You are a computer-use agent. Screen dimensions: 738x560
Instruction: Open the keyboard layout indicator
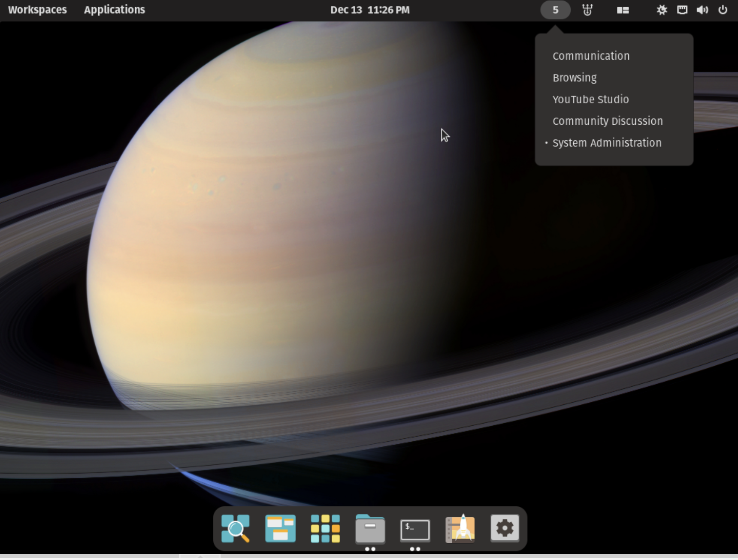(x=682, y=9)
